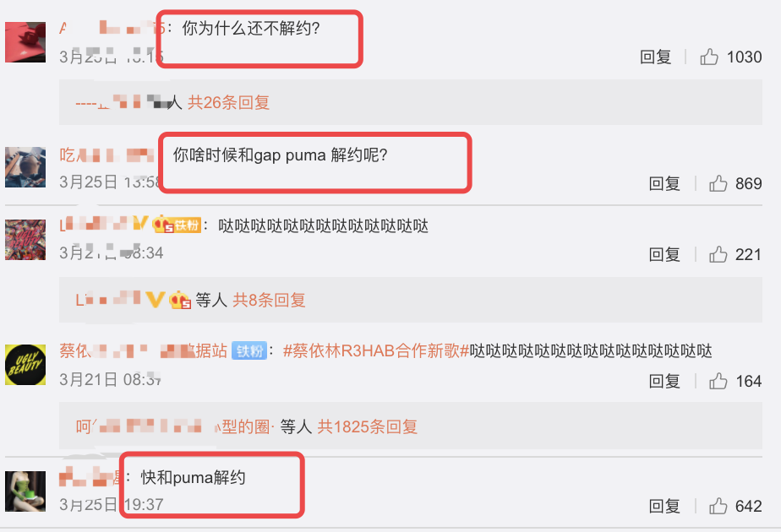The width and height of the screenshot is (781, 532).
Task: Open username ending in 据站
Action: tap(144, 350)
